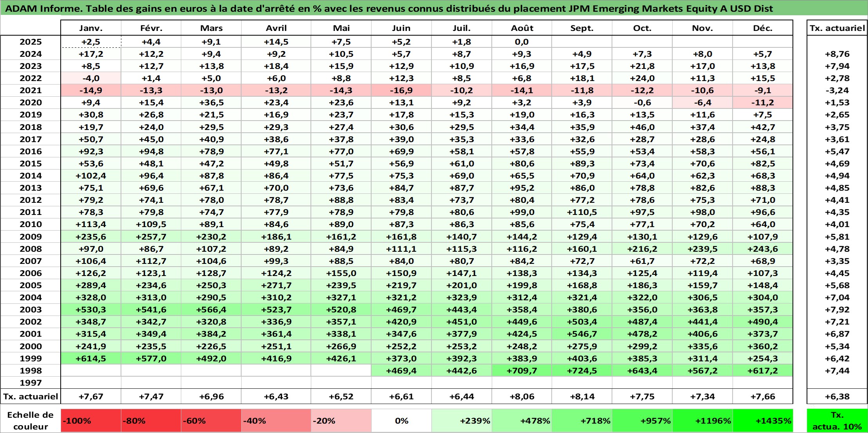Click the 'Déc.' column header
This screenshot has width=868, height=433.
click(x=763, y=28)
